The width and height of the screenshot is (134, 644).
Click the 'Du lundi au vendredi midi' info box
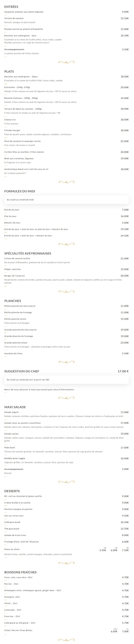(67, 200)
